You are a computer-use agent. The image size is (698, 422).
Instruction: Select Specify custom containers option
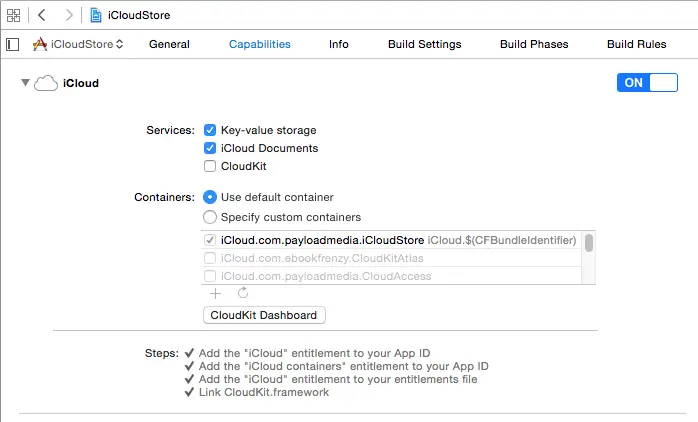coord(210,217)
